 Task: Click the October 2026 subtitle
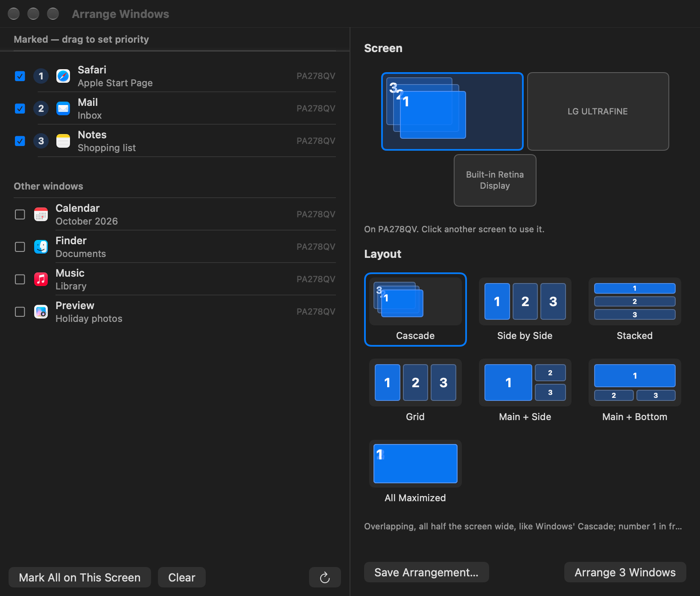pos(87,221)
